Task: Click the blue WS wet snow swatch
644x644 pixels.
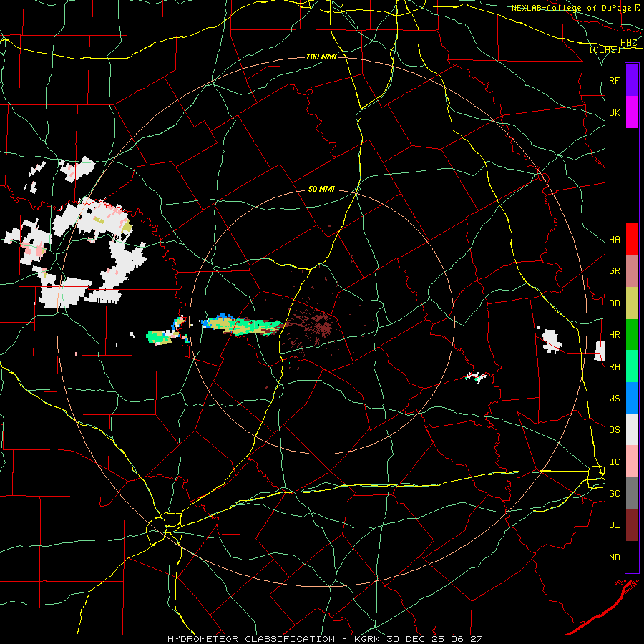Action: (632, 398)
